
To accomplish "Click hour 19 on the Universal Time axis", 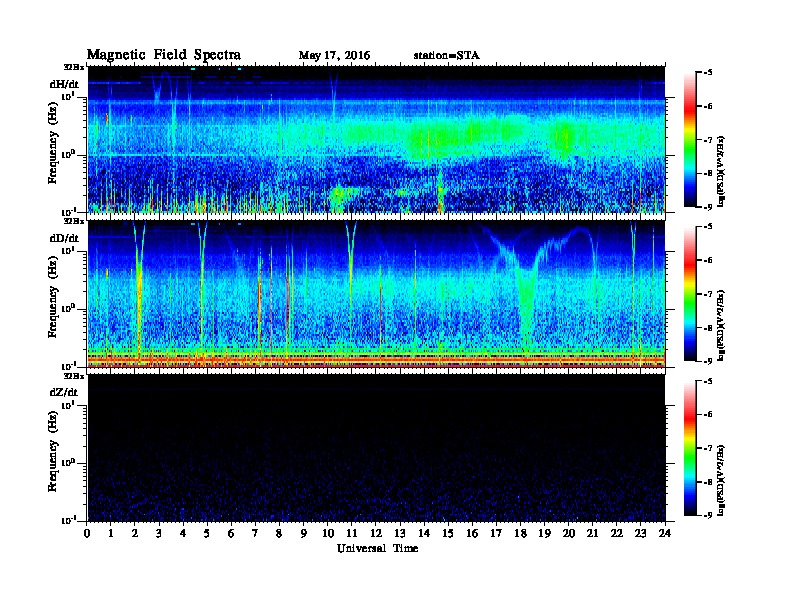I will (x=544, y=534).
